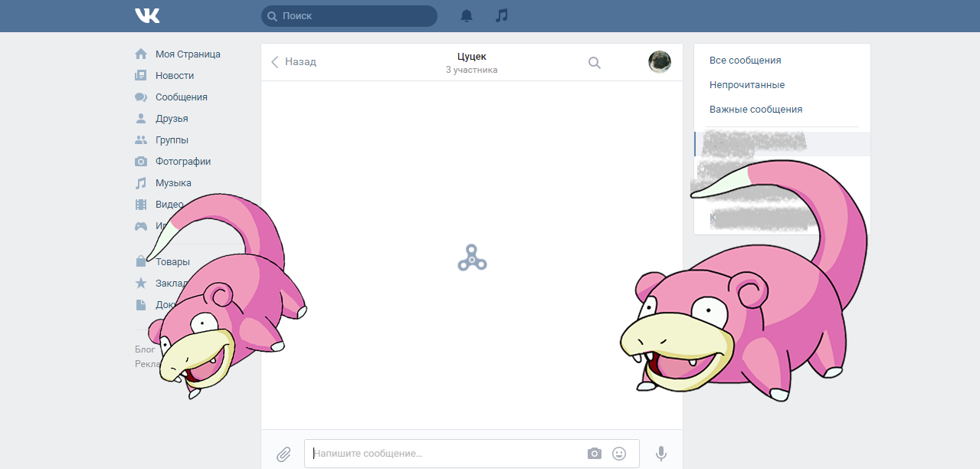Focus the top Поиск search field
Screen dimensions: 980x469
[349, 15]
